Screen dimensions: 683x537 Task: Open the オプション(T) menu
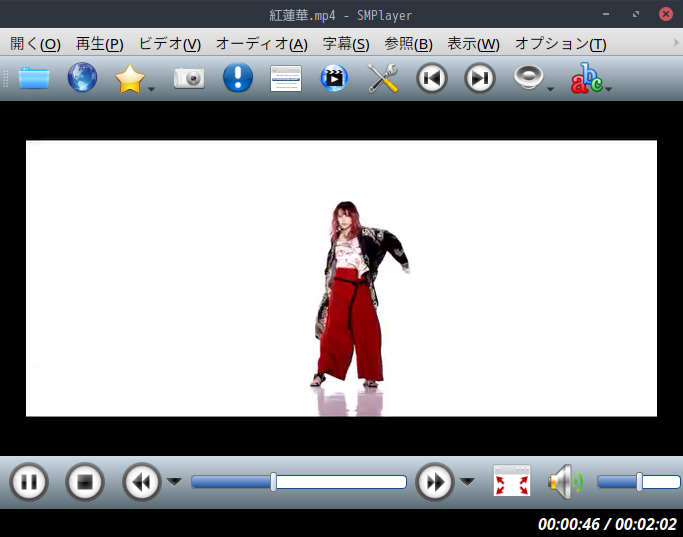pos(561,44)
